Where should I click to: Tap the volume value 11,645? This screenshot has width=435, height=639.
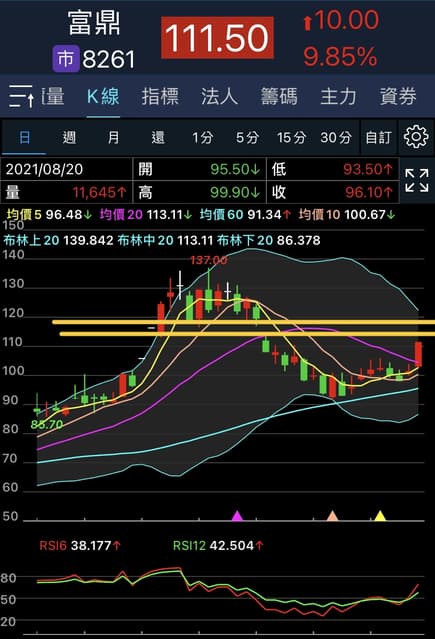click(x=100, y=192)
